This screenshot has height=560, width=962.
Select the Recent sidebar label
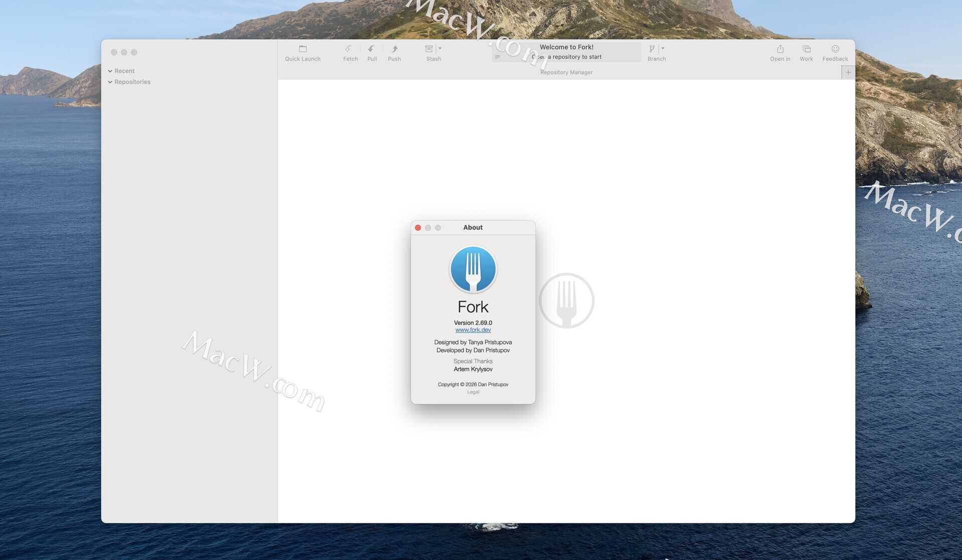[124, 71]
